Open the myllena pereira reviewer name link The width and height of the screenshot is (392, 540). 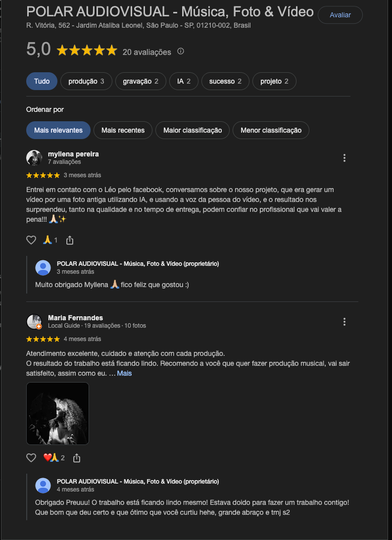(73, 154)
